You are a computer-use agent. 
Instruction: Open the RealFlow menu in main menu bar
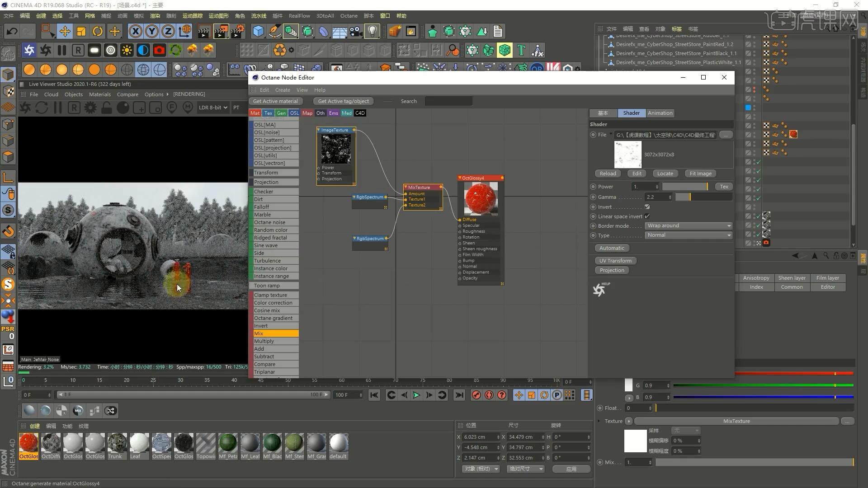coord(299,16)
